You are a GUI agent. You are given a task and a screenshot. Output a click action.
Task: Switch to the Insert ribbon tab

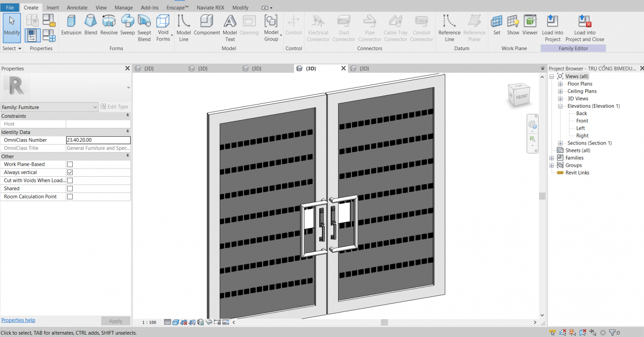(52, 7)
